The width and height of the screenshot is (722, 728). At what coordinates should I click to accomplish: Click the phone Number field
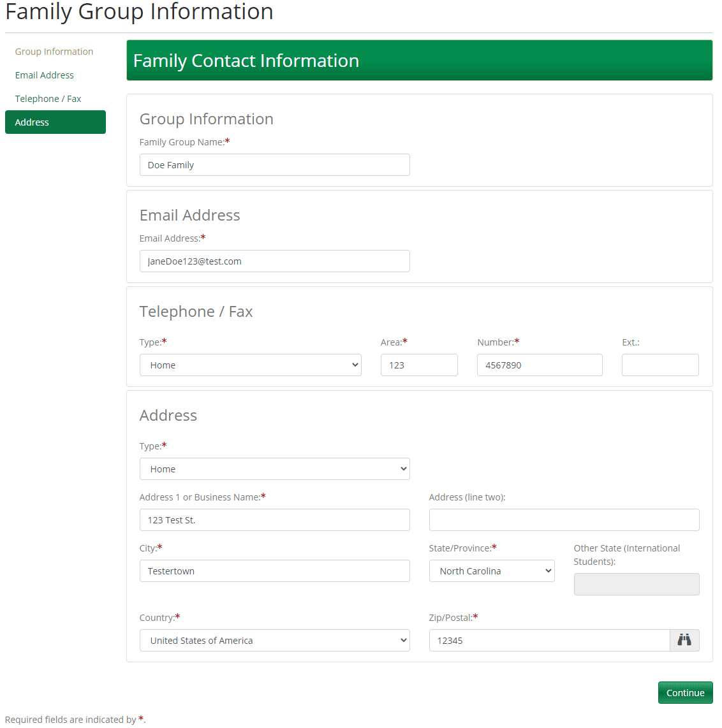point(540,365)
